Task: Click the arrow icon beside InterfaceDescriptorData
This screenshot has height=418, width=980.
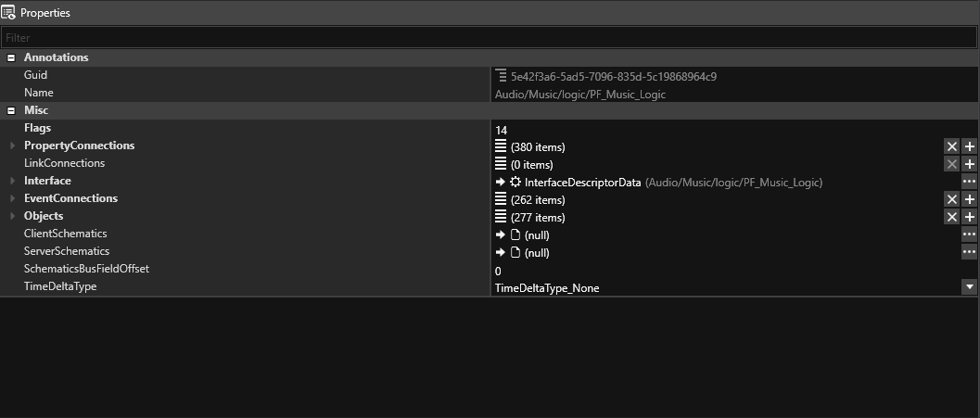Action: point(501,182)
